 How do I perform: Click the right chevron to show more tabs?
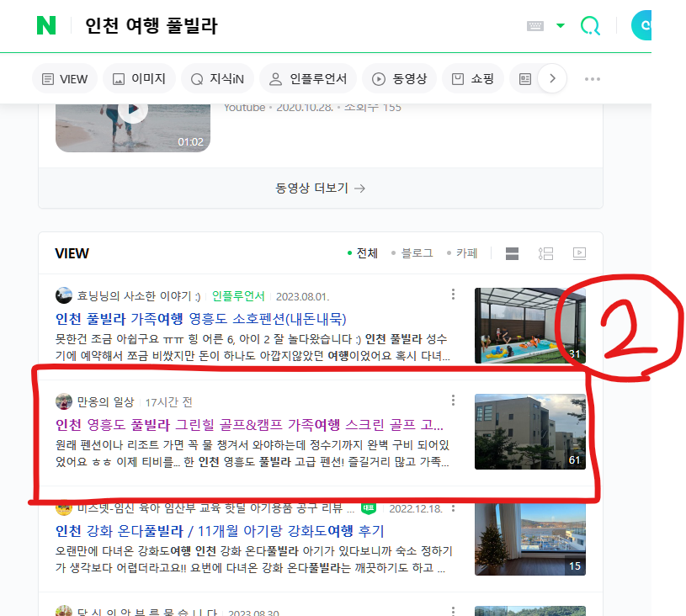pos(552,79)
